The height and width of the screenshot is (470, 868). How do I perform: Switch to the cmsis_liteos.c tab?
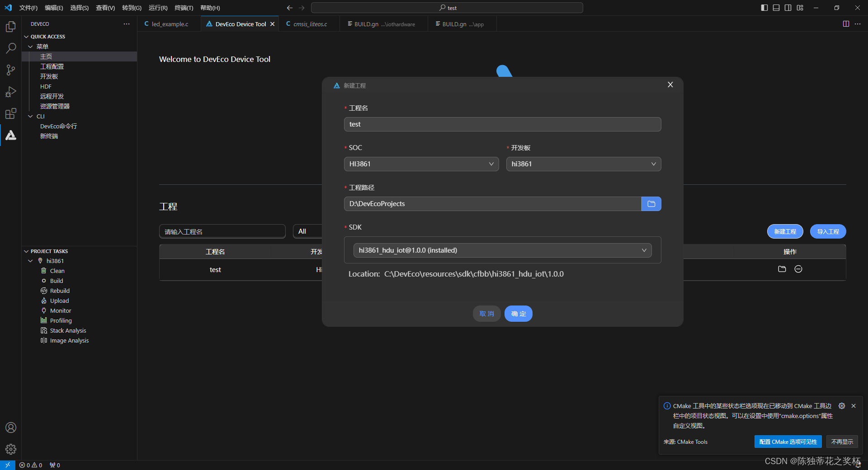tap(310, 24)
